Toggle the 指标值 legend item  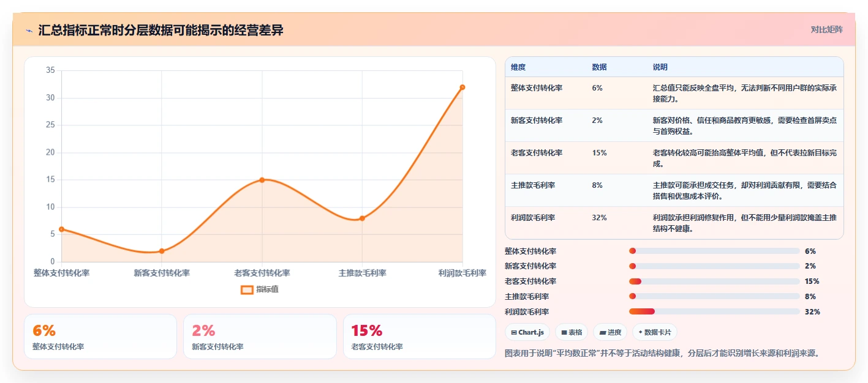coord(260,289)
